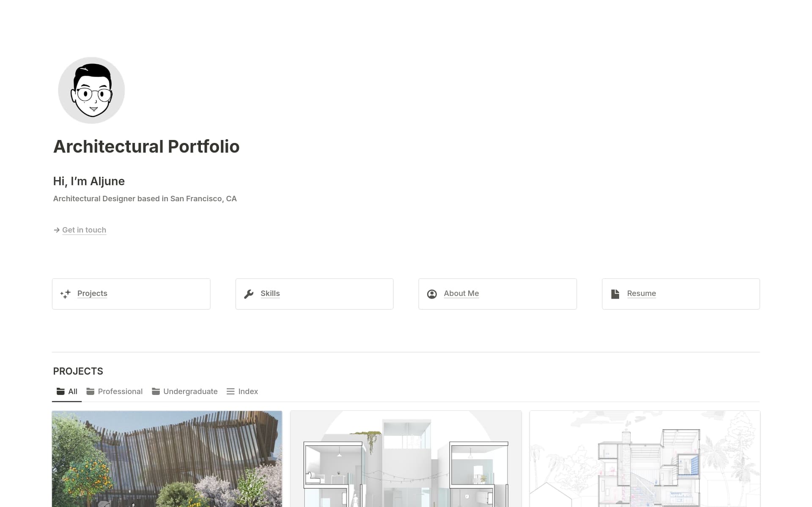Screen dimensions: 812x507
Task: Select the Undergraduate projects tab
Action: tap(185, 392)
